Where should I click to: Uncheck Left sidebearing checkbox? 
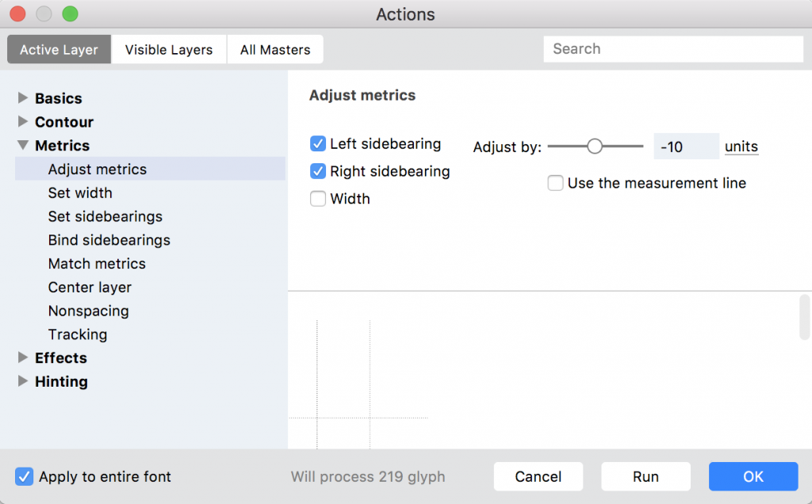[318, 144]
